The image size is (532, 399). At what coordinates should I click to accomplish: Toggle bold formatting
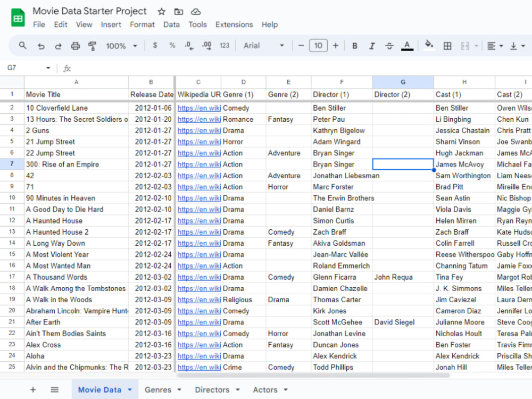pos(354,46)
